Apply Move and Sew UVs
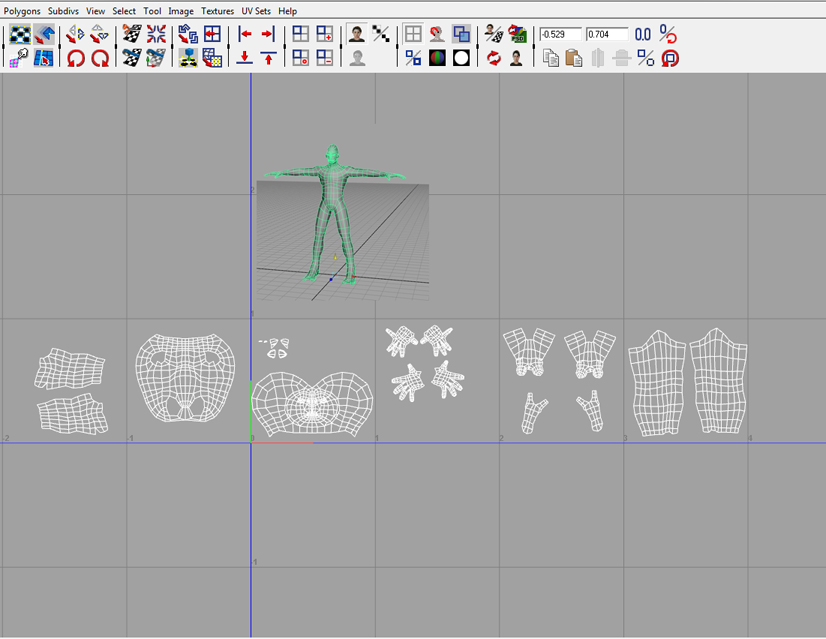826x639 pixels. click(x=154, y=58)
